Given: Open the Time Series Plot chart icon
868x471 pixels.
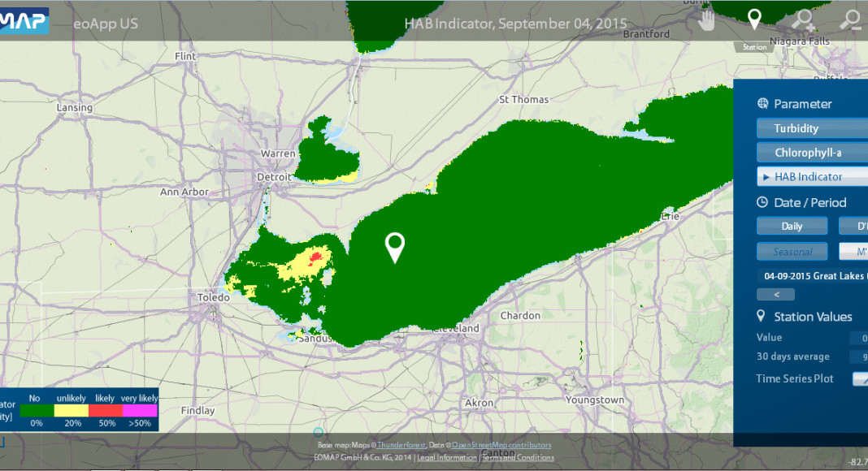Looking at the screenshot, I should coord(859,378).
